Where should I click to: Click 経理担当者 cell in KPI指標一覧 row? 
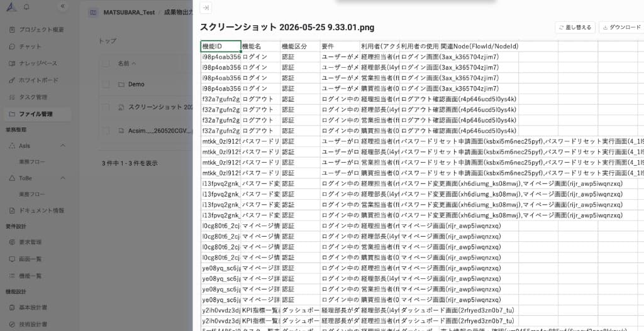380,321
